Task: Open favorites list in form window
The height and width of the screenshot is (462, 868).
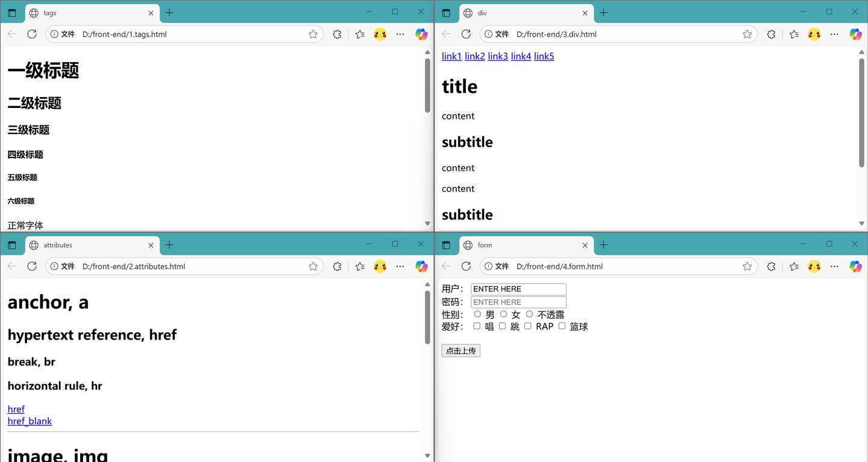Action: tap(794, 267)
